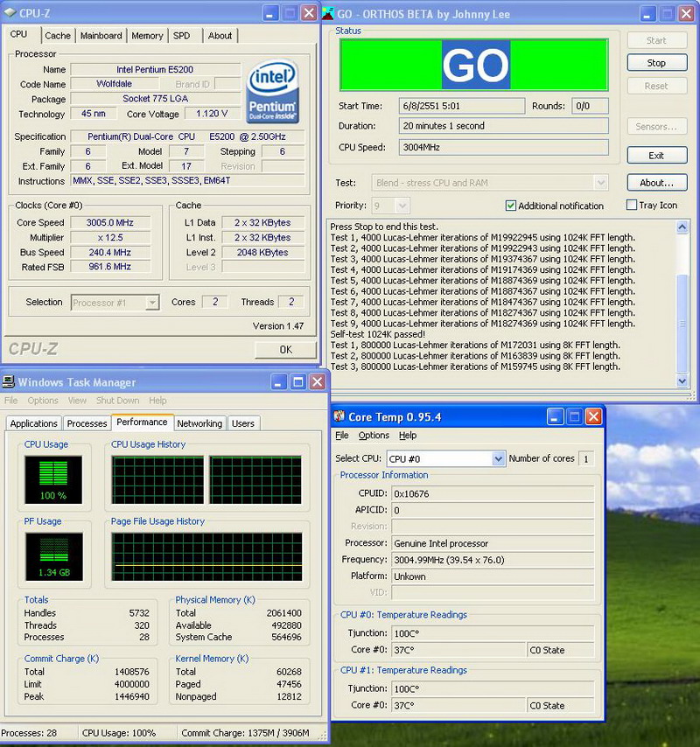The image size is (700, 747).
Task: Click the green GO status indicator
Action: pyautogui.click(x=474, y=65)
